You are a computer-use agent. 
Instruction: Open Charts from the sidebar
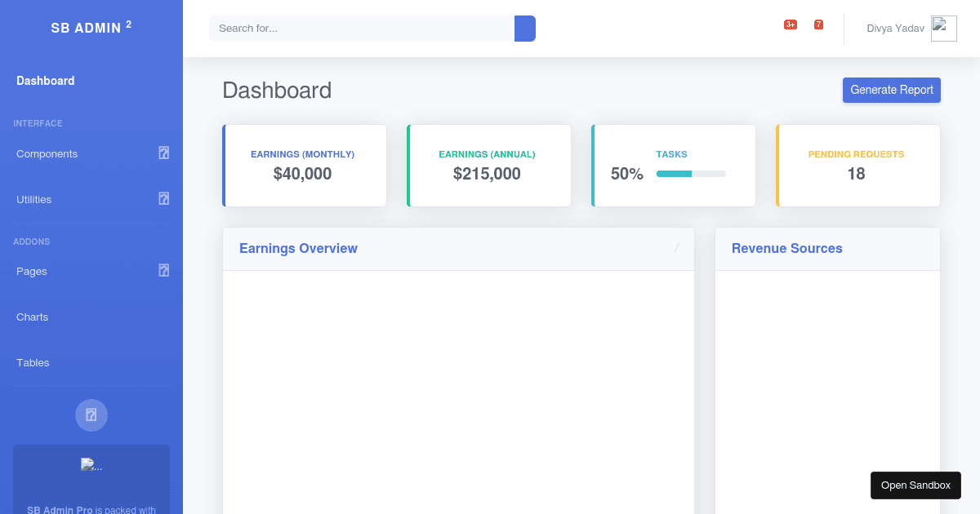pyautogui.click(x=33, y=317)
